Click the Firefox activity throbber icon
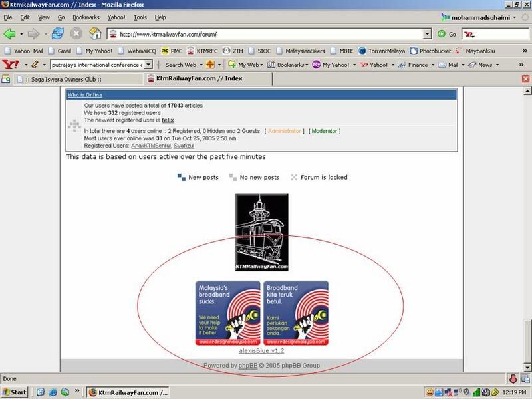 tap(525, 17)
